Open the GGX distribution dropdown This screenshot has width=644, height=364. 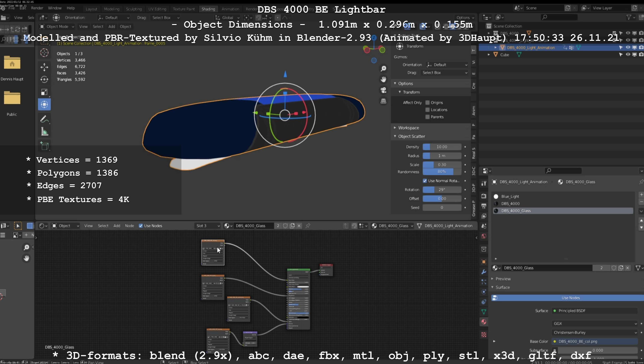tap(595, 324)
